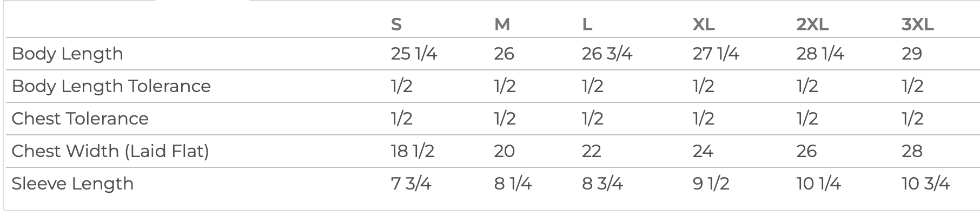Click the M size column header
This screenshot has width=980, height=222.
pyautogui.click(x=502, y=24)
